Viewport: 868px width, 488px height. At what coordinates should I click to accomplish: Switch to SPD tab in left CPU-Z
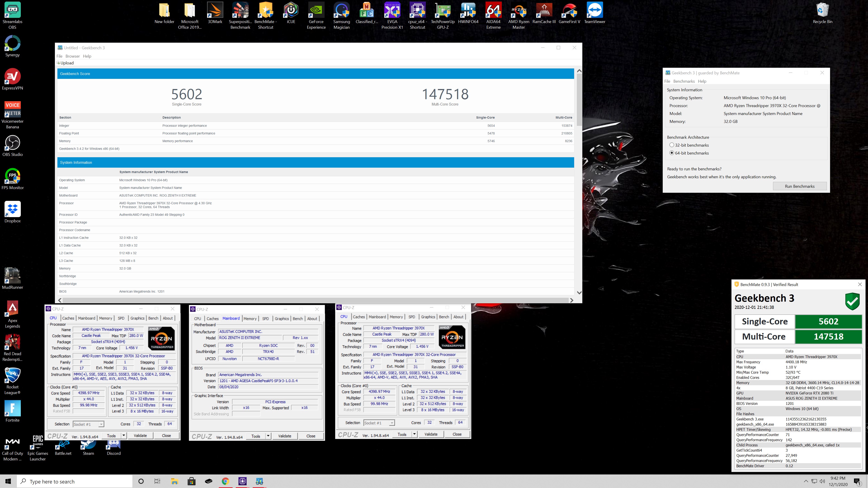(x=121, y=318)
